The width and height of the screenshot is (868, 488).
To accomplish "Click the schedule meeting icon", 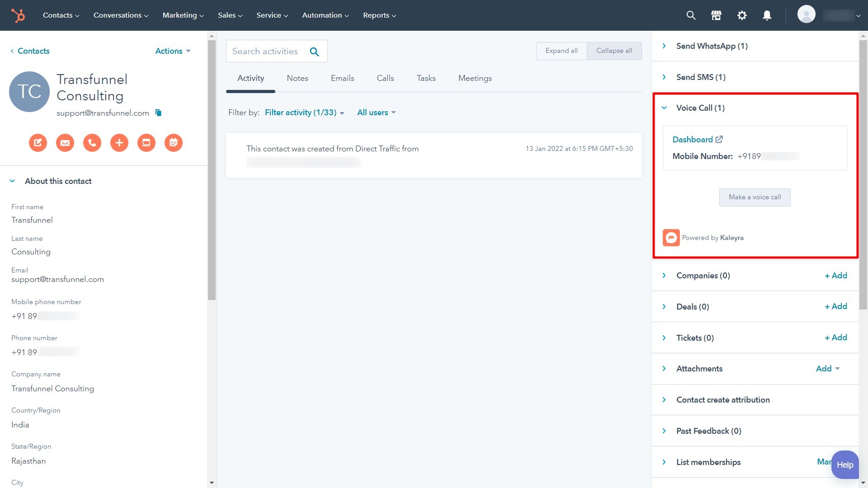I will click(x=173, y=142).
